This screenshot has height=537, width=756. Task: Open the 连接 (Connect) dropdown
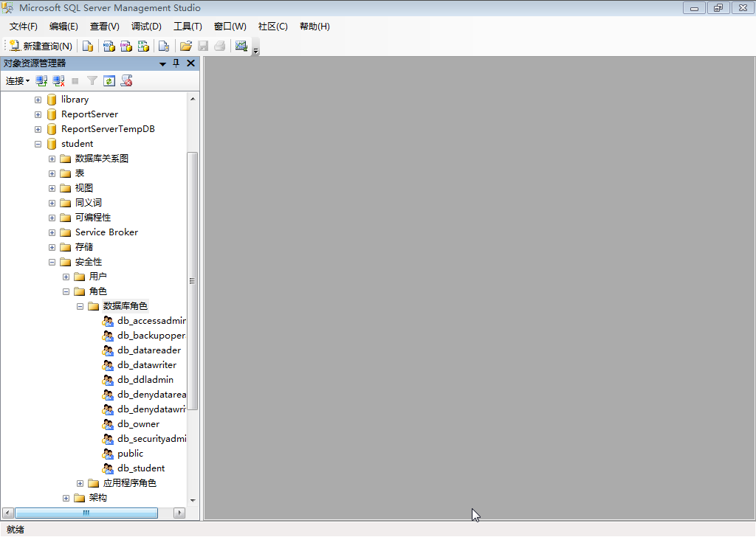click(18, 81)
